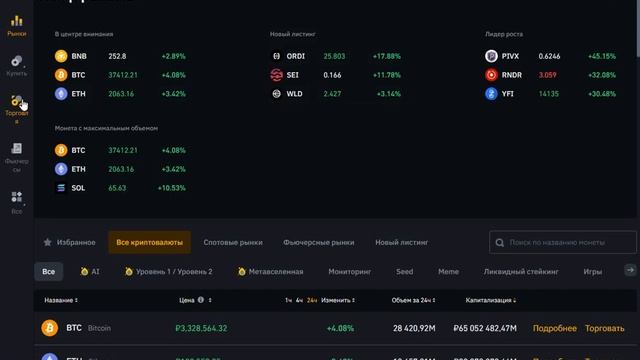This screenshot has height=360, width=640.
Task: Click BTC table volume 28 420,92M
Action: [414, 328]
